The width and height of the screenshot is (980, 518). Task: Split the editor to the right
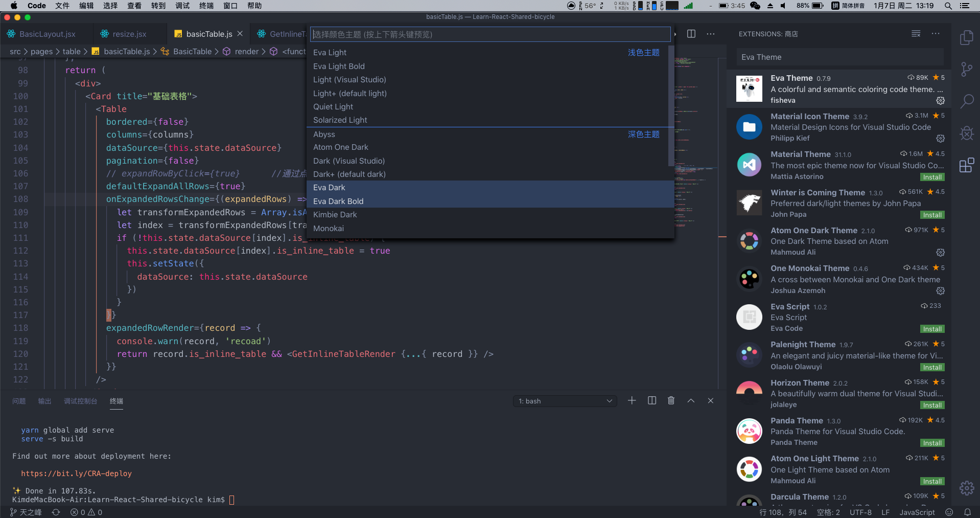coord(691,34)
